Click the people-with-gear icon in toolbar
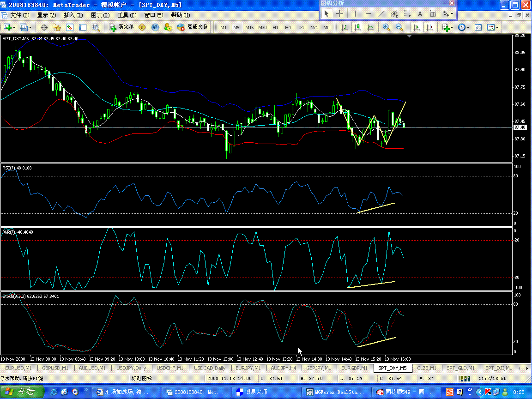Image resolution: width=532 pixels, height=399 pixels. (x=168, y=28)
